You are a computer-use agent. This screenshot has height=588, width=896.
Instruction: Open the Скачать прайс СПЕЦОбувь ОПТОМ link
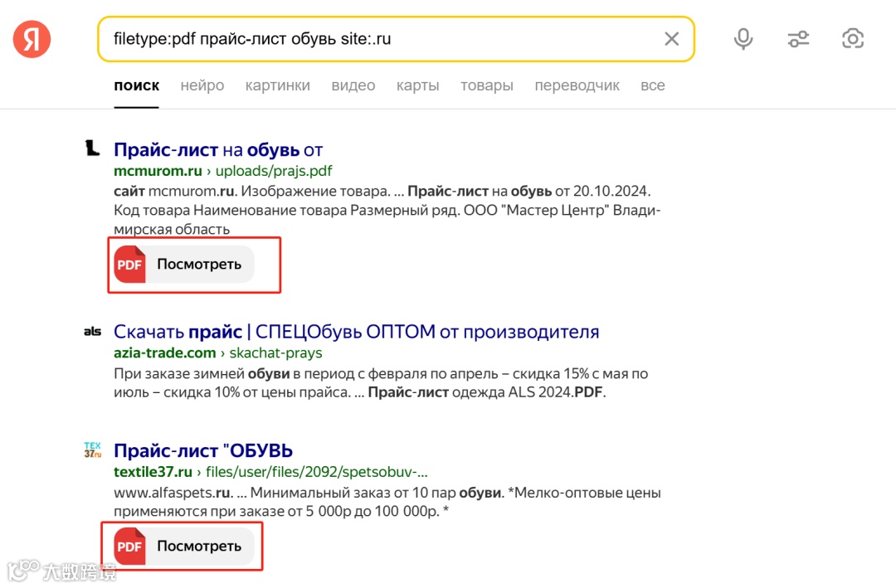[356, 332]
